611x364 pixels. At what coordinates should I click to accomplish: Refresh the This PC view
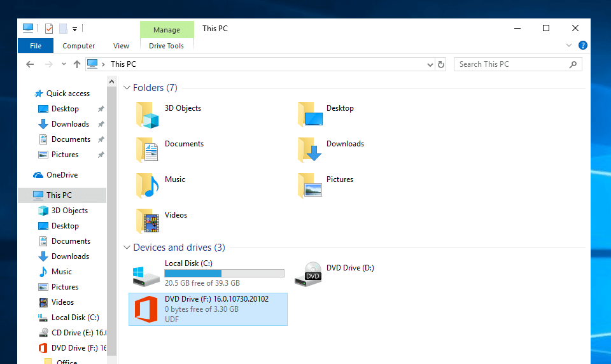pyautogui.click(x=440, y=64)
